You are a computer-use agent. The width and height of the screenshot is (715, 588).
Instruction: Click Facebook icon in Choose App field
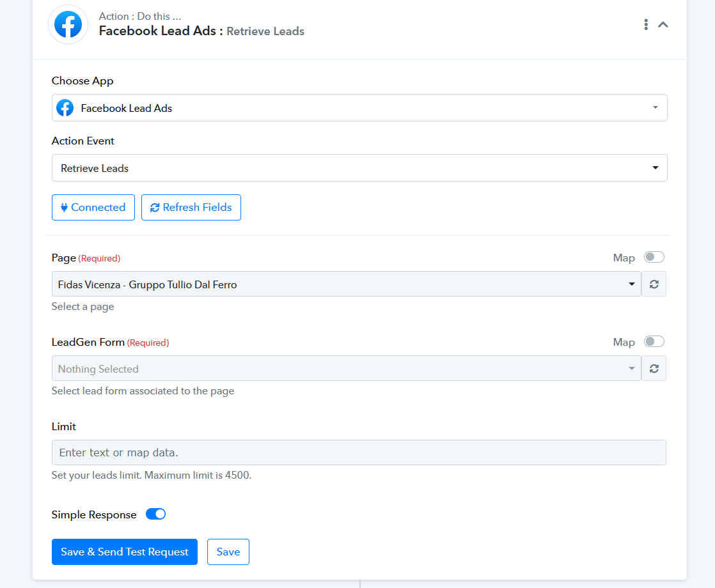click(x=65, y=108)
